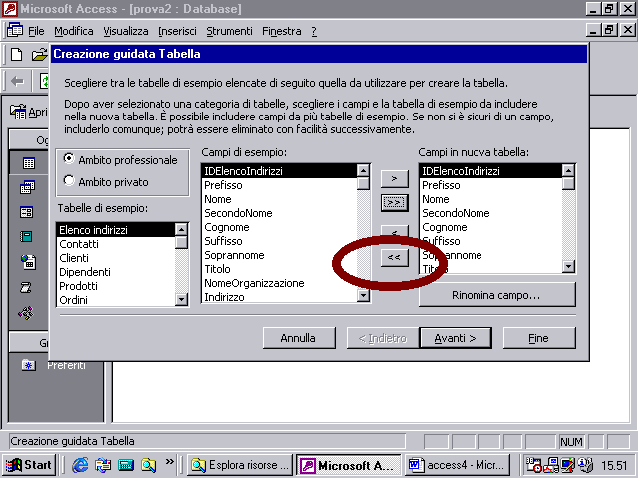Select Ordini in sample tables list

click(x=116, y=300)
